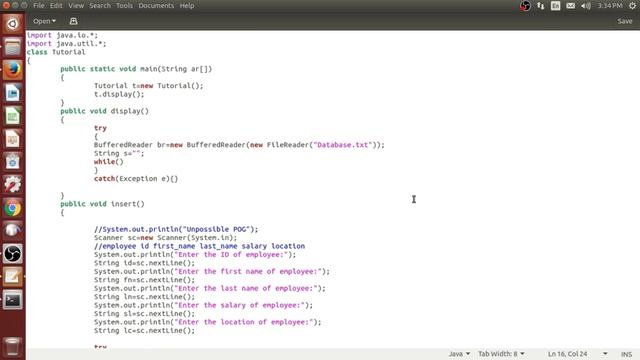Screen dimensions: 640x360
Task: Open the Files manager in dock
Action: coord(13,47)
